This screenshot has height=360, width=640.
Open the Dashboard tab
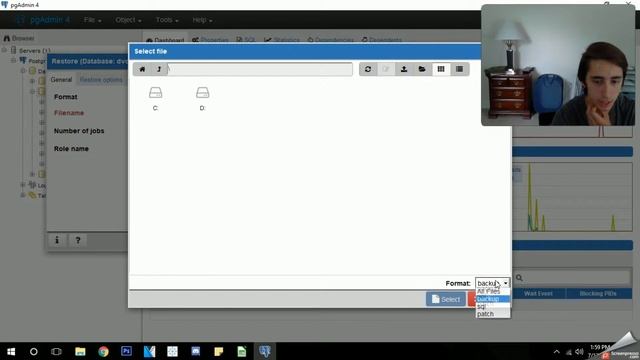[x=165, y=40]
